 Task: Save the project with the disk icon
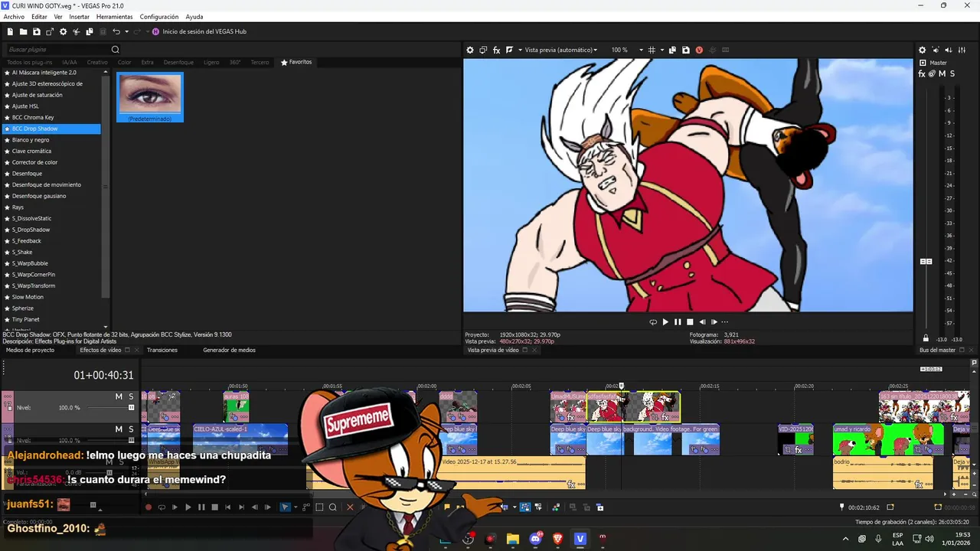(36, 31)
